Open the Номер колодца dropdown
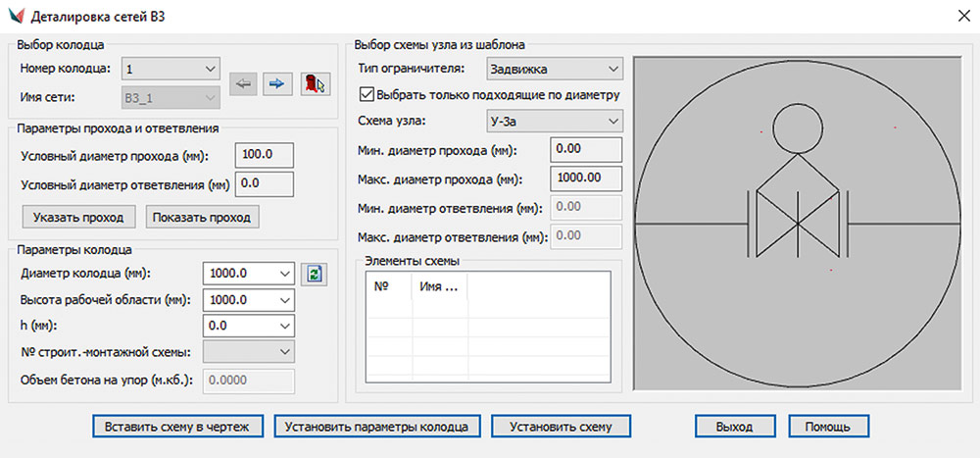 click(x=210, y=69)
